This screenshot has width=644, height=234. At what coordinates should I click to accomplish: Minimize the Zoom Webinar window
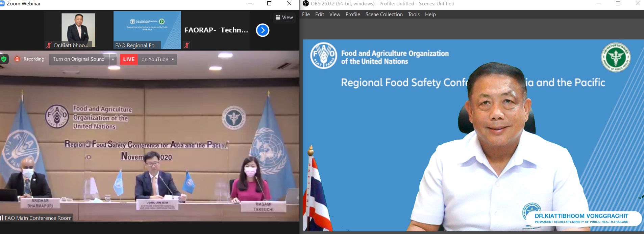(250, 4)
